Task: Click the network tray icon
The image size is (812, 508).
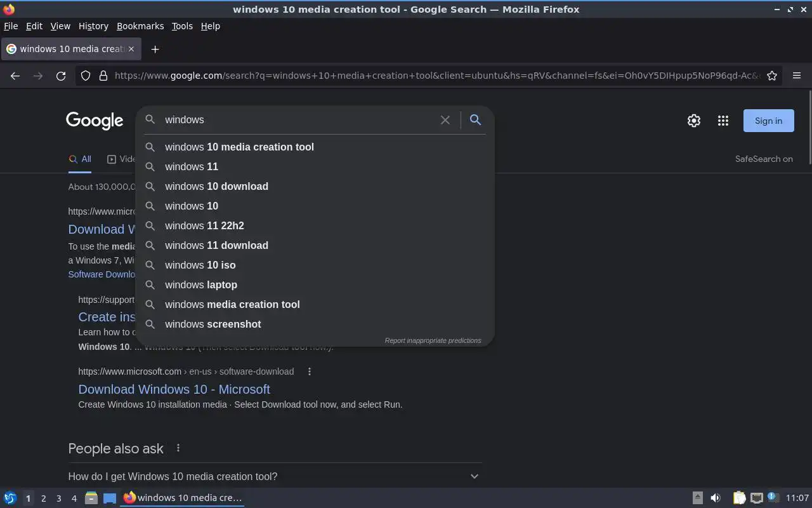Action: pyautogui.click(x=756, y=498)
